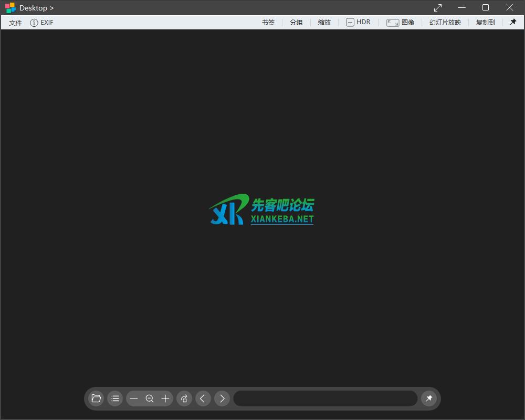Viewport: 525px width, 420px height.
Task: Pin the app window with top-right pin
Action: click(x=513, y=22)
